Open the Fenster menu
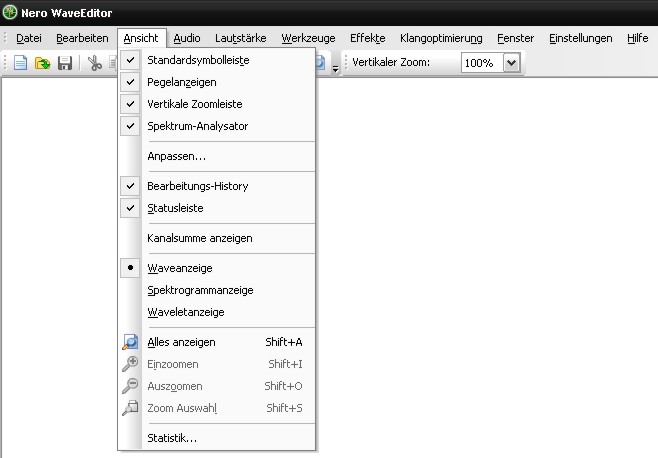 [515, 38]
